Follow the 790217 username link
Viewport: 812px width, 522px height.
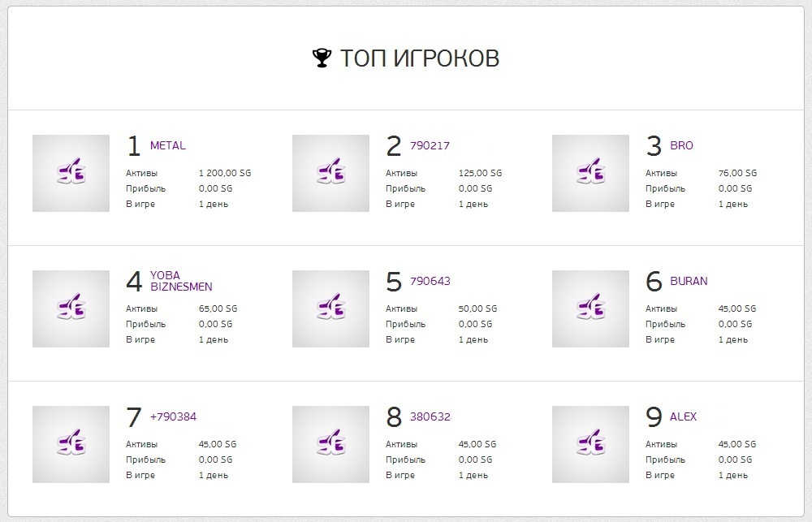point(430,145)
